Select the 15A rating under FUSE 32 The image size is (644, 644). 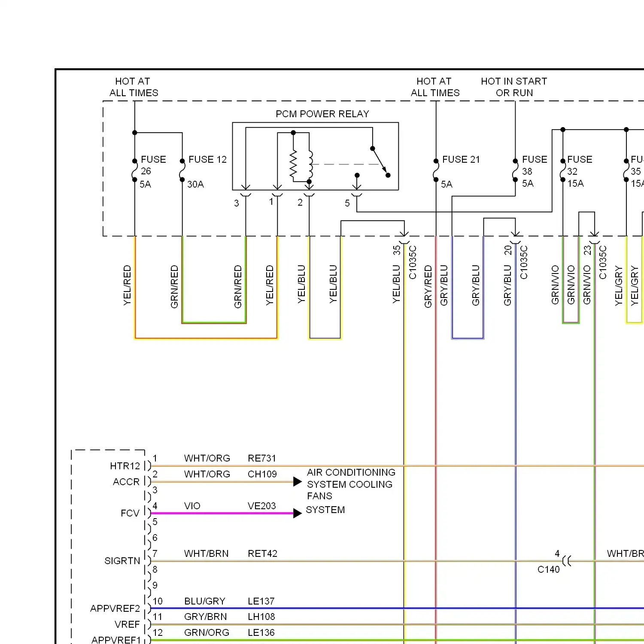575,183
